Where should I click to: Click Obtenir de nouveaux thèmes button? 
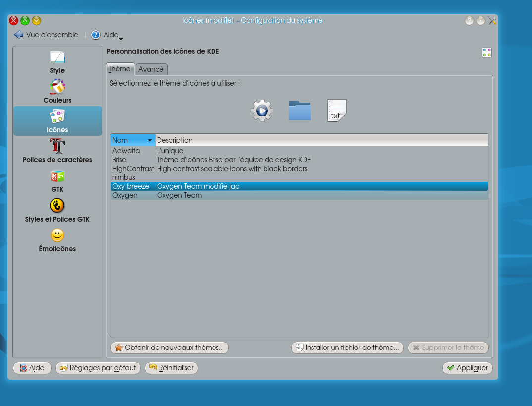pyautogui.click(x=169, y=348)
